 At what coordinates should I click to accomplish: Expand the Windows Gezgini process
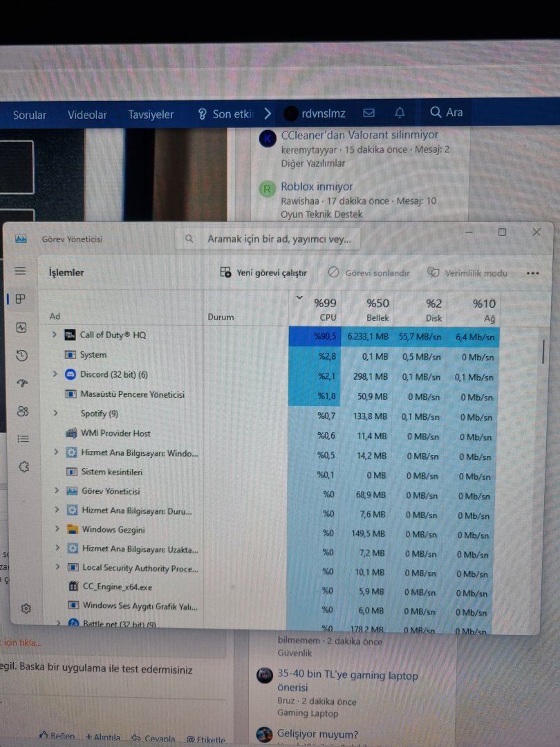[x=57, y=529]
